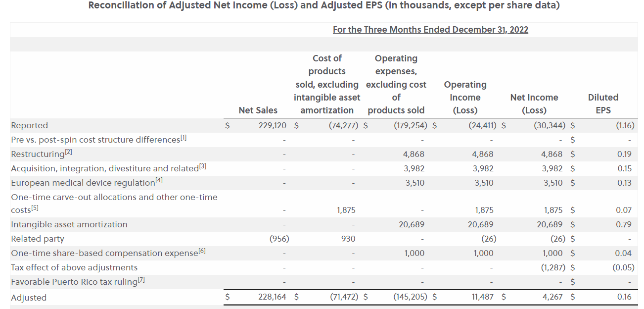
Task: Click footnote [1] after cost structure differences
Action: (x=184, y=139)
